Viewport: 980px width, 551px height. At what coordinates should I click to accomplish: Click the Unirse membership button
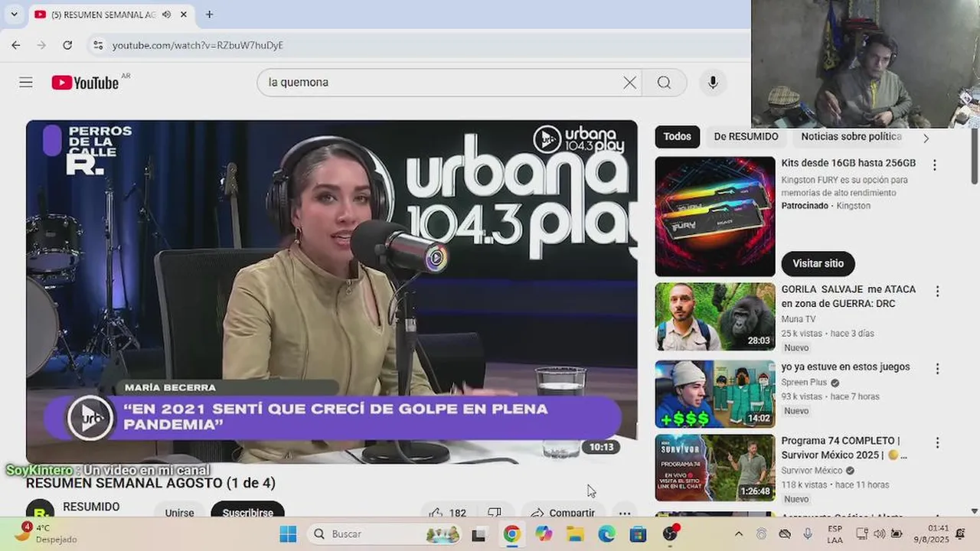(179, 513)
